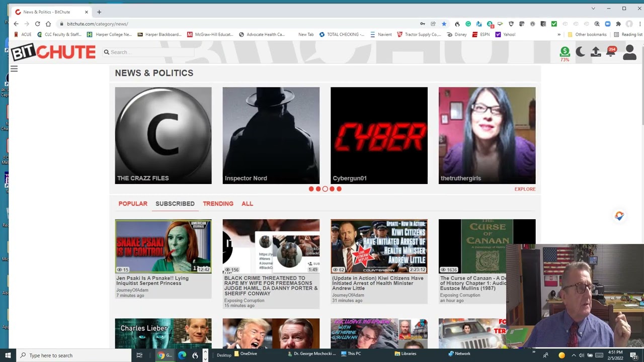Open the BitChute sidebar hamburger menu

14,69
